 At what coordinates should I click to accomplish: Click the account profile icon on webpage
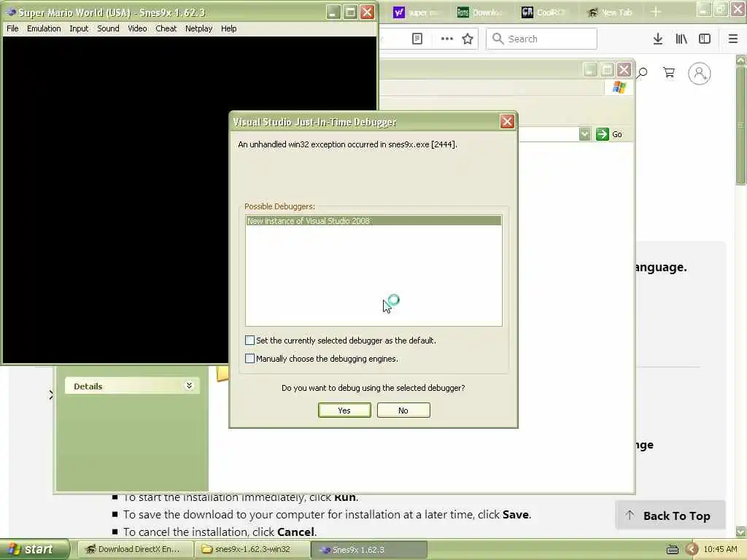pos(700,74)
